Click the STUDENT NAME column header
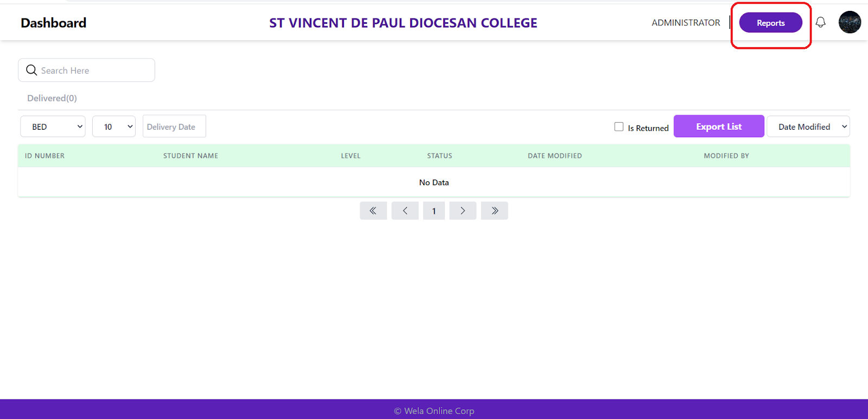 tap(190, 156)
